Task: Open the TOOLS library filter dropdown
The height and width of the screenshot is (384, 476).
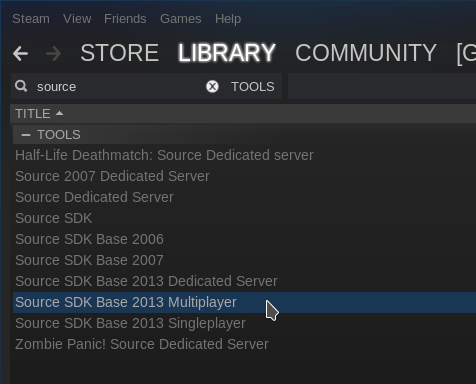Action: (253, 87)
